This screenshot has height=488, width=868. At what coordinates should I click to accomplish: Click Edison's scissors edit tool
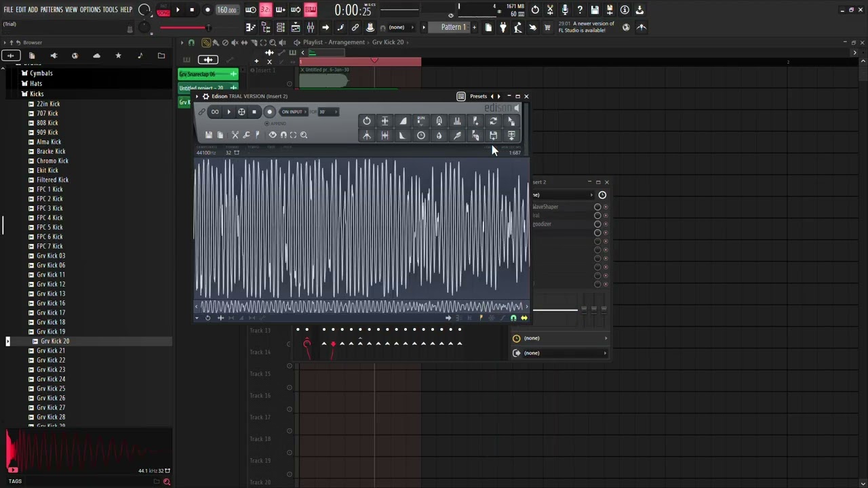235,135
